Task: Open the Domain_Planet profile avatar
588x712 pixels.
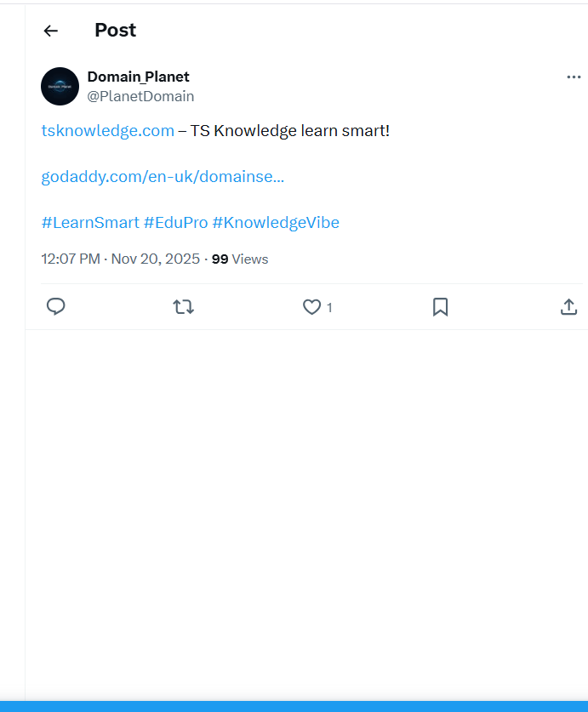Action: pos(60,86)
